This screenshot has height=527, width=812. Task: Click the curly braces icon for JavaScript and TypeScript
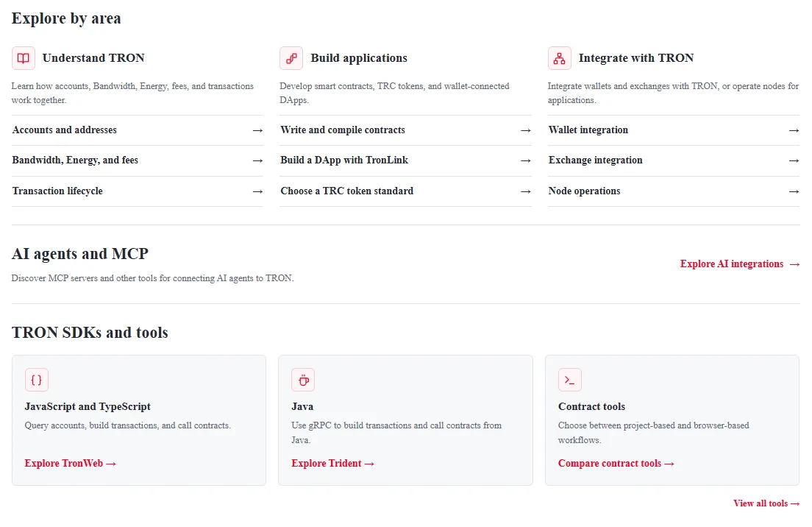pyautogui.click(x=36, y=380)
